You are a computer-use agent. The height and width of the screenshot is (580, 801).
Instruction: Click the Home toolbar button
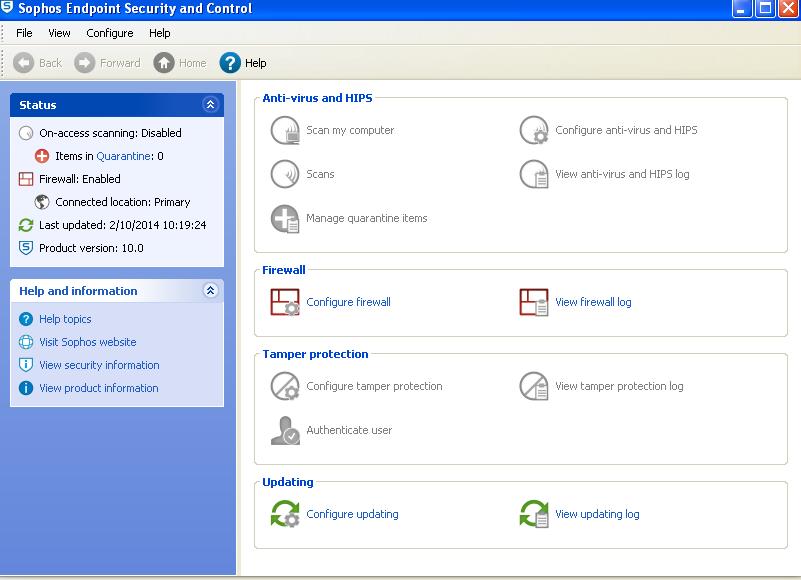point(180,63)
